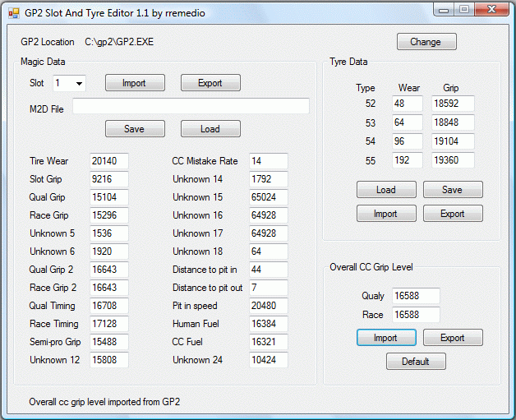Click the Unknown 16 value field

(268, 215)
